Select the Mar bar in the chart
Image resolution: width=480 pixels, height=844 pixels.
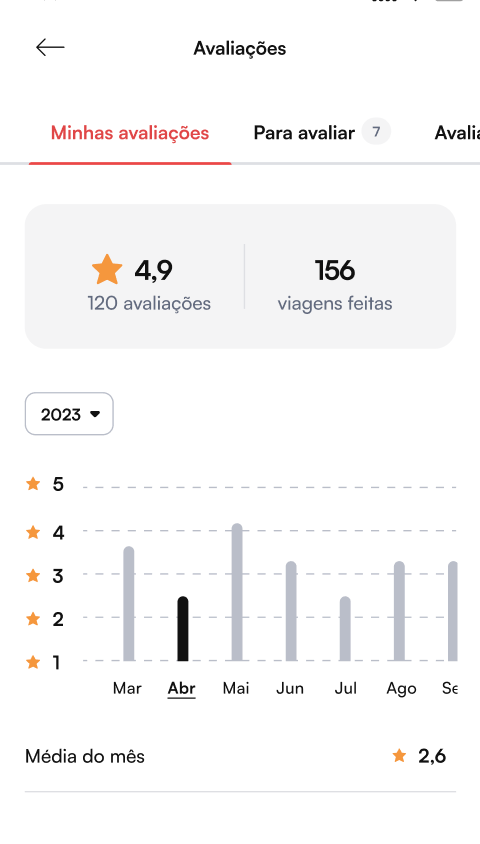[129, 603]
